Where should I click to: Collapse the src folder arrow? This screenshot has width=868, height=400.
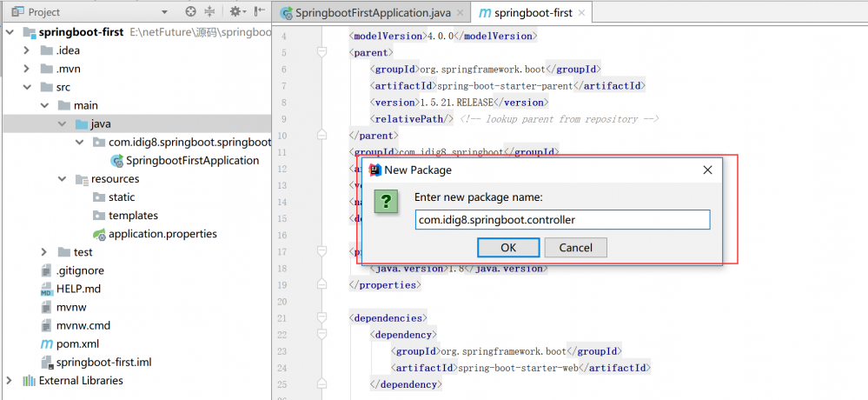[x=26, y=87]
